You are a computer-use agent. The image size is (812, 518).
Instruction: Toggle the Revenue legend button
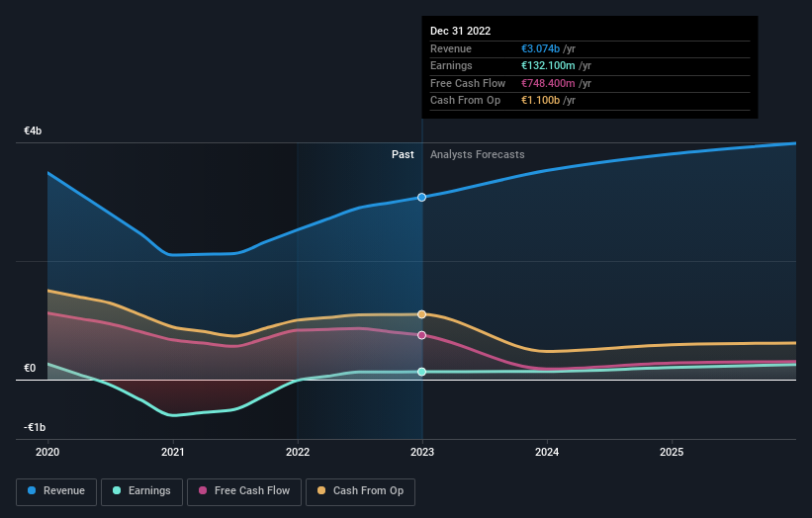(x=56, y=491)
